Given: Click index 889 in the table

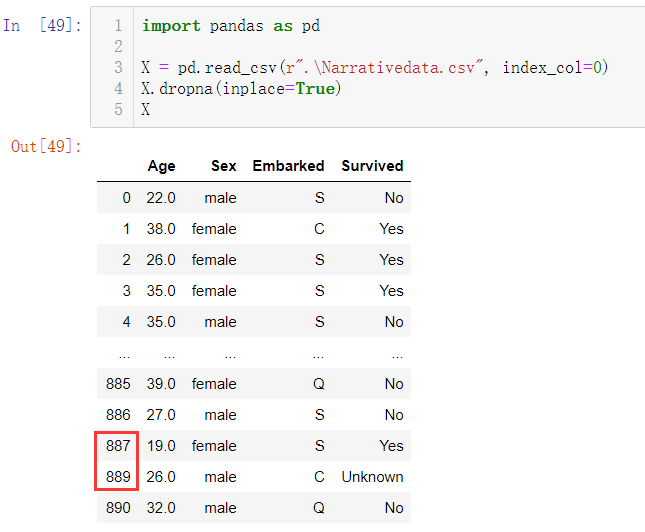Looking at the screenshot, I should [x=118, y=477].
